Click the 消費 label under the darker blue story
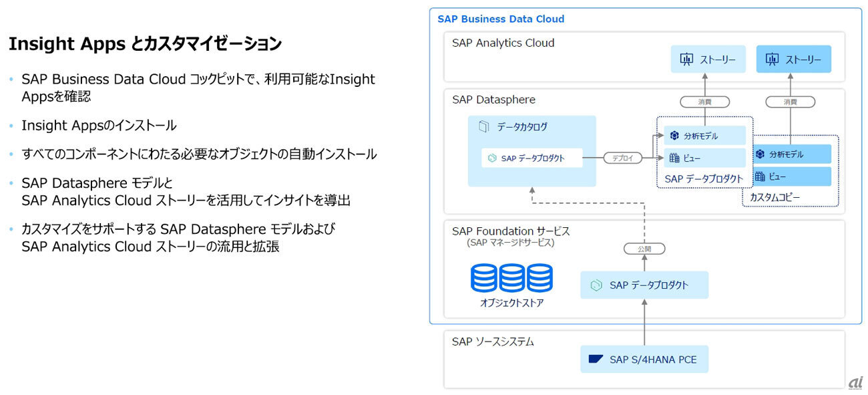This screenshot has height=395, width=868. point(791,102)
